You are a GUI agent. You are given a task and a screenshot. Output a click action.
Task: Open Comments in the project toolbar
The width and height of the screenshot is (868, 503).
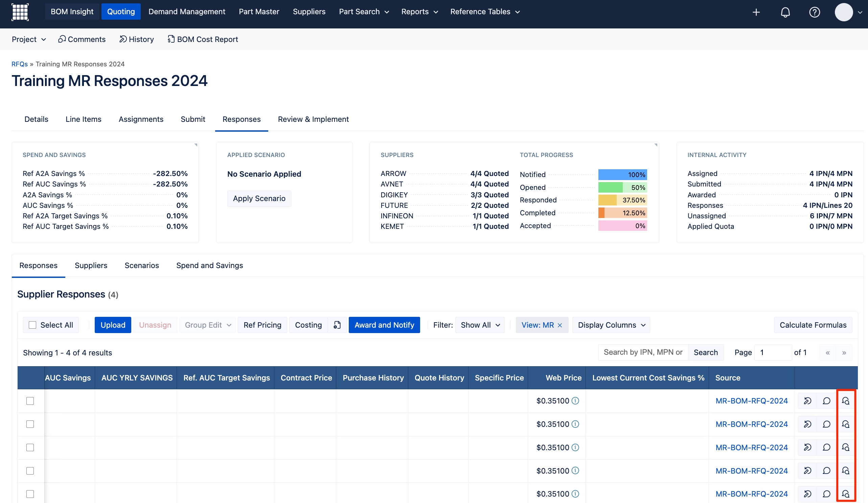point(82,39)
